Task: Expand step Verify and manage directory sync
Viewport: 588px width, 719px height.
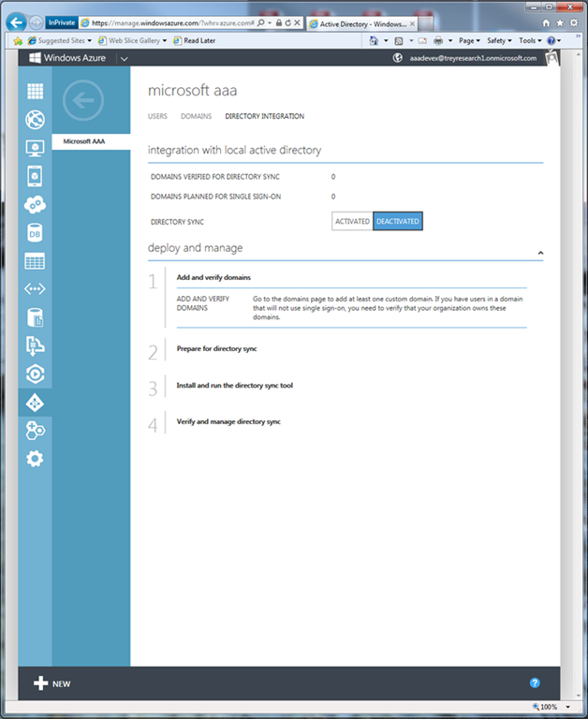Action: click(228, 421)
